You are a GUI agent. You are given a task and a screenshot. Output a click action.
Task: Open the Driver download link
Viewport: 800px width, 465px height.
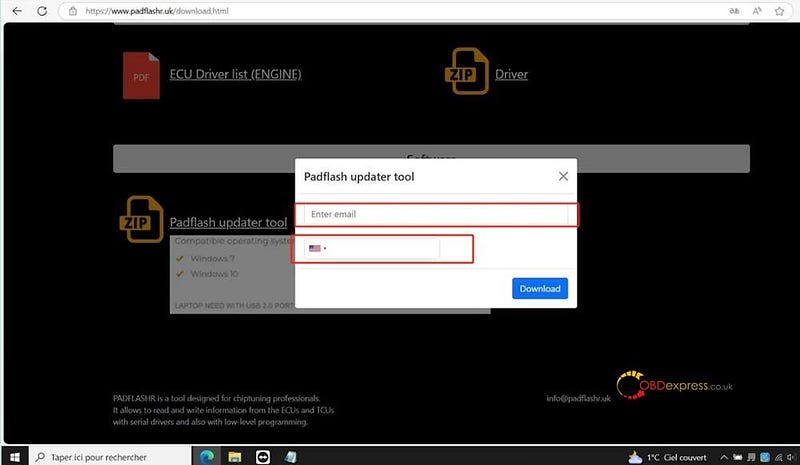click(x=511, y=74)
